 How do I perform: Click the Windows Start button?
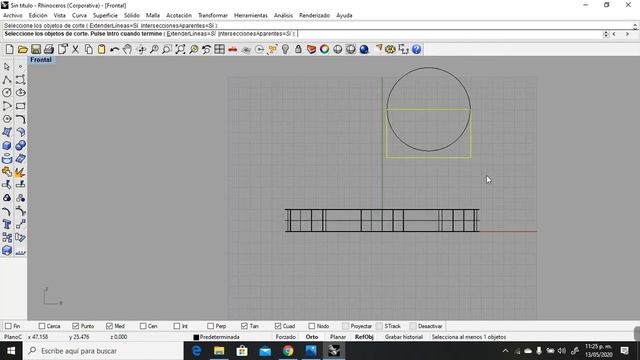tap(11, 351)
